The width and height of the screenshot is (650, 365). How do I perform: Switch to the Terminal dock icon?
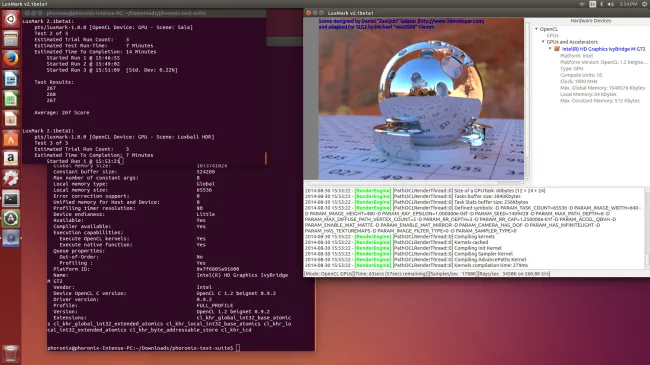pyautogui.click(x=11, y=198)
